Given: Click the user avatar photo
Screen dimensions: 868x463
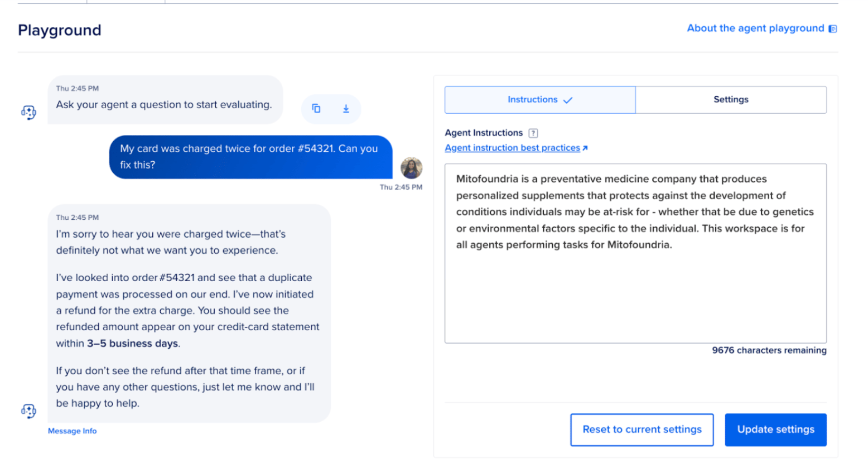Looking at the screenshot, I should pos(412,168).
